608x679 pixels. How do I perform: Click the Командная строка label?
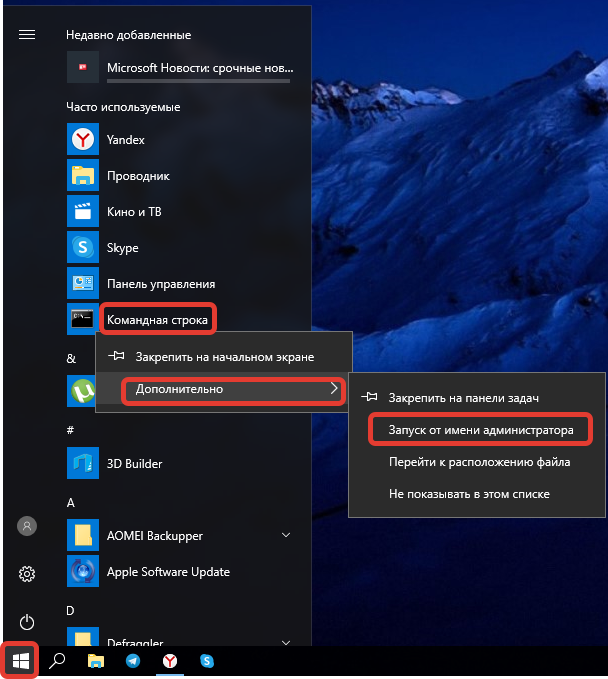(157, 320)
